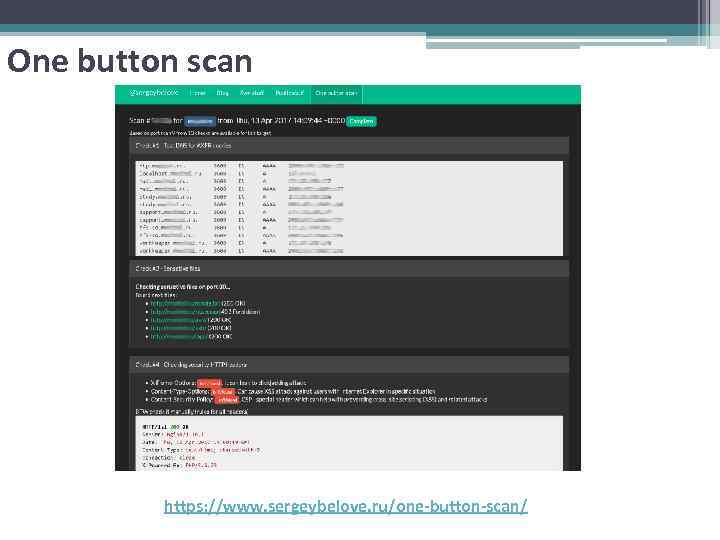The image size is (720, 540).
Task: Click the red badge next to Content-Type-Options
Action: 223,392
